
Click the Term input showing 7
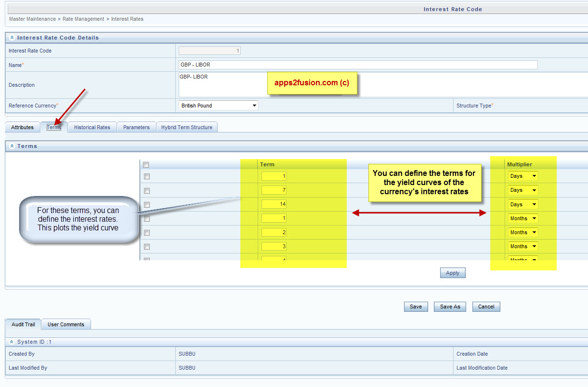274,190
